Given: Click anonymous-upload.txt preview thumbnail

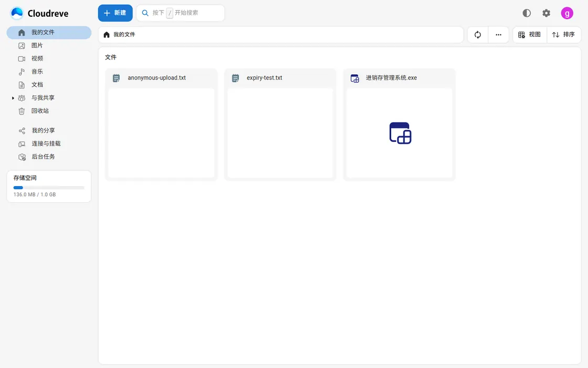Looking at the screenshot, I should click(161, 133).
